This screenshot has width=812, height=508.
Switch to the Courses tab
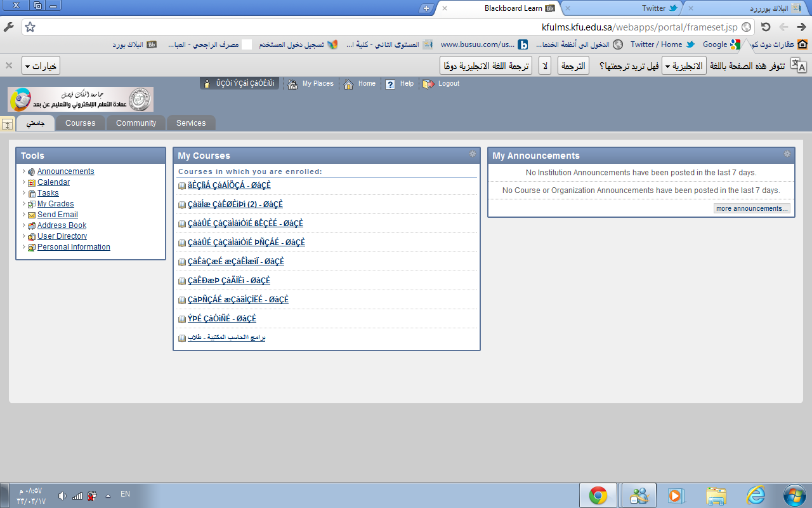80,123
